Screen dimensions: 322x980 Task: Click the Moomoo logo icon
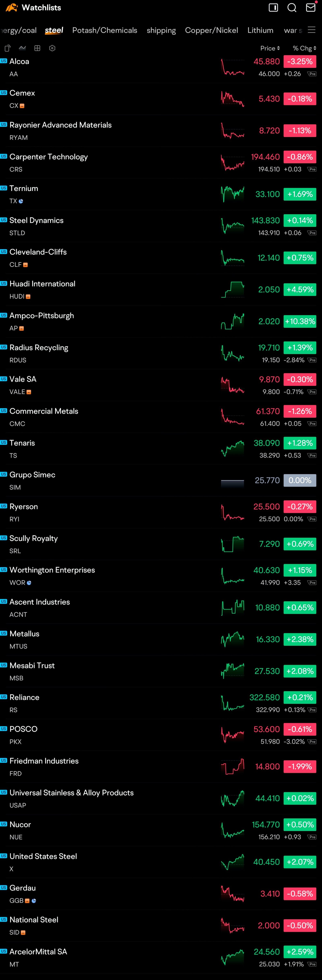pos(11,8)
